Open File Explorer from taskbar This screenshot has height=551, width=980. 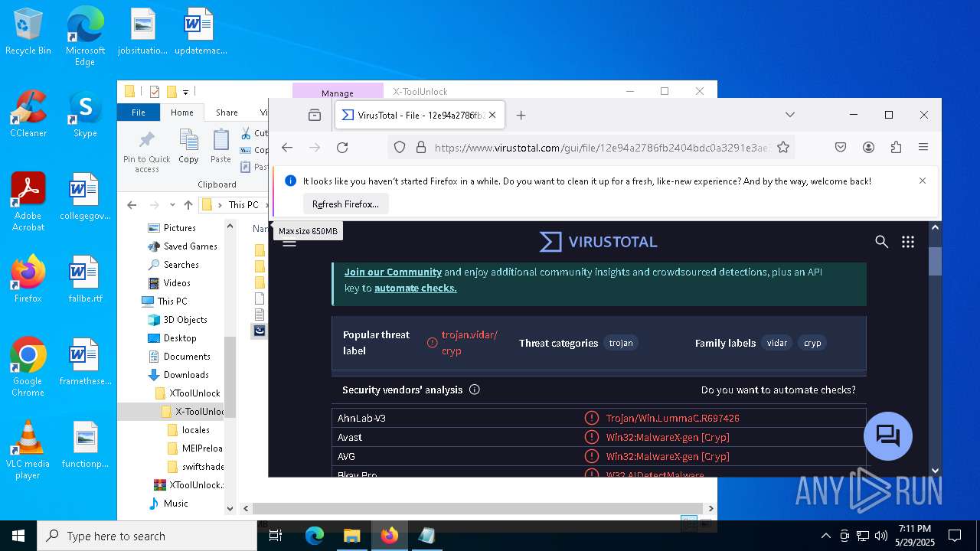click(351, 536)
